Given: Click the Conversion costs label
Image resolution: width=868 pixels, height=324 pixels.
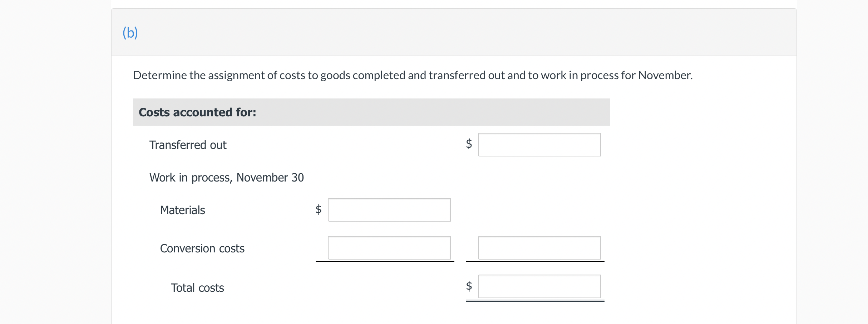Looking at the screenshot, I should [x=202, y=248].
